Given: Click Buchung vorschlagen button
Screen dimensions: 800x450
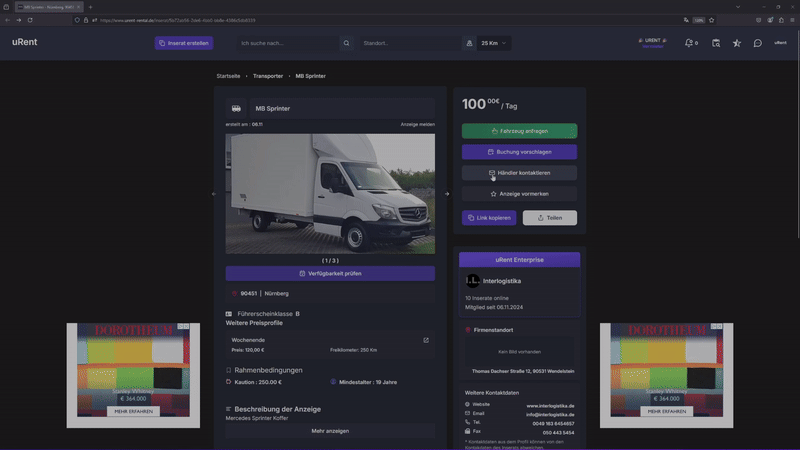Looking at the screenshot, I should 519,152.
